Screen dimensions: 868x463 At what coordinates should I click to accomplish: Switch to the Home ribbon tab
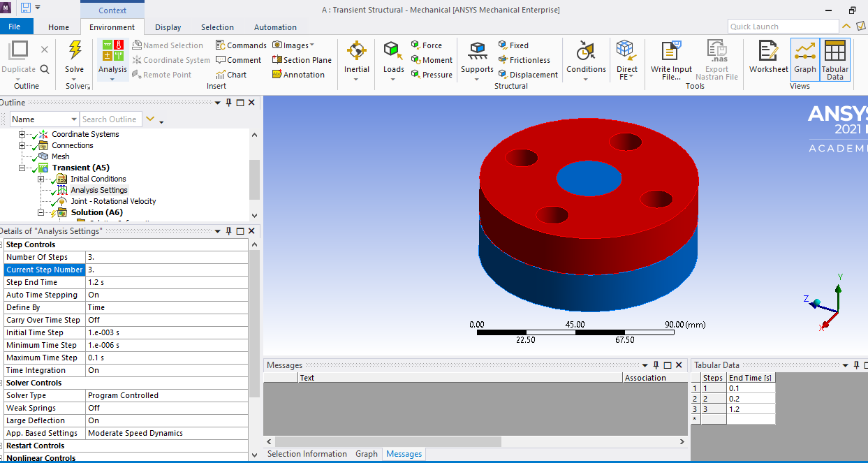point(59,27)
